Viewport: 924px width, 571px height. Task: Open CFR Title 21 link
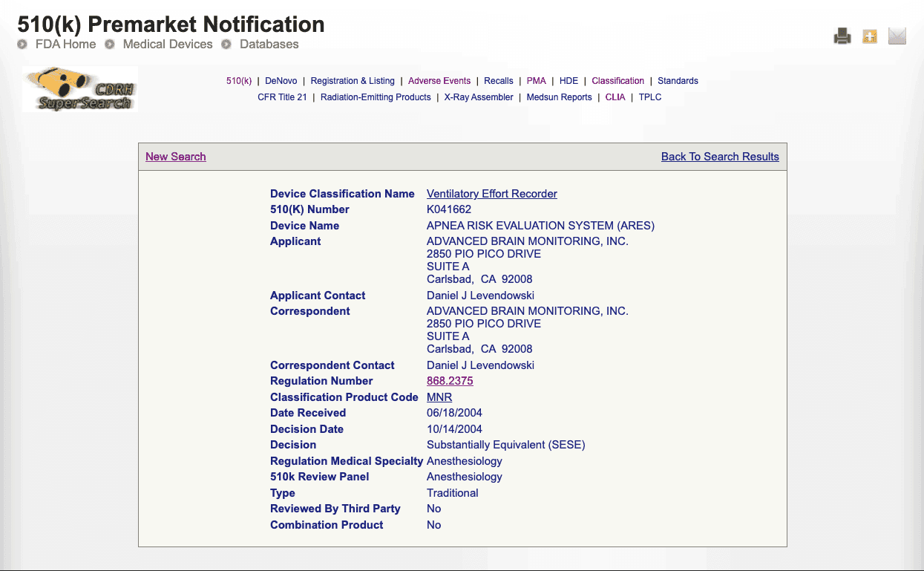tap(282, 97)
